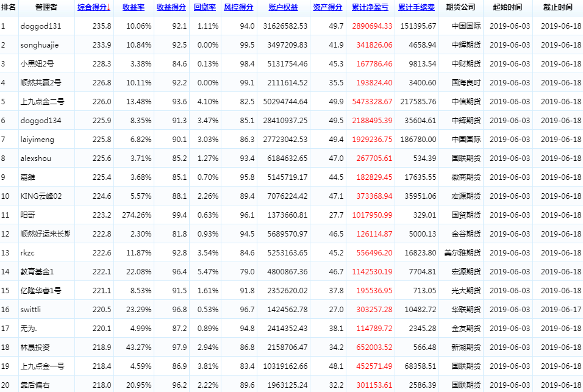Sort by 回撤率 column header

[205, 7]
